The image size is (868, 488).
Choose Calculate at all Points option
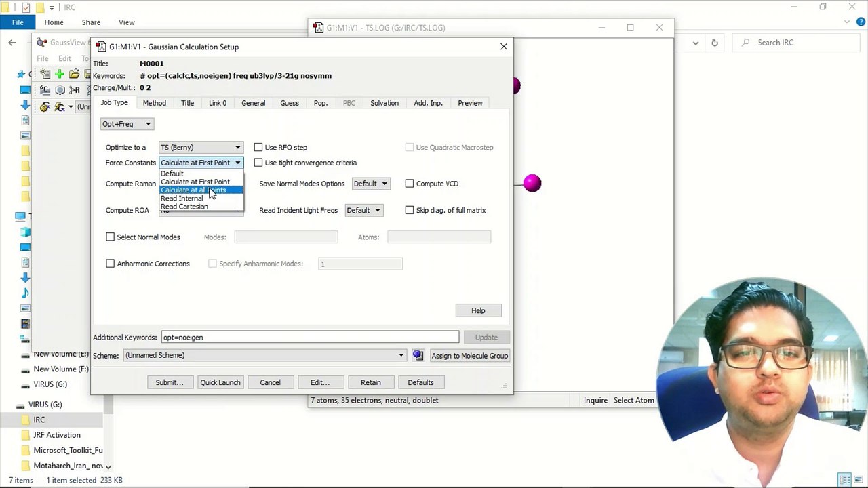pos(201,190)
